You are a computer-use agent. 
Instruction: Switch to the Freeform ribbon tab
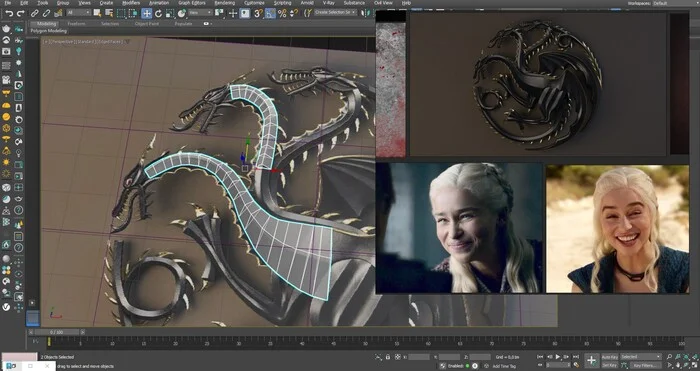76,23
